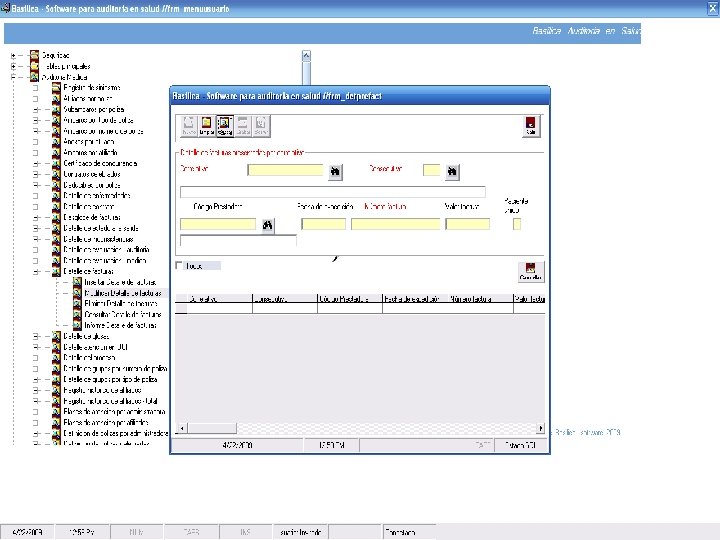
Task: Open binoculars search beside first yellow field
Action: tap(335, 171)
